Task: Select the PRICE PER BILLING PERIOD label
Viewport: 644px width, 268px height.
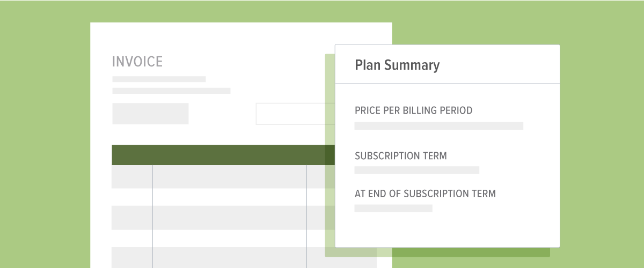Action: click(414, 110)
